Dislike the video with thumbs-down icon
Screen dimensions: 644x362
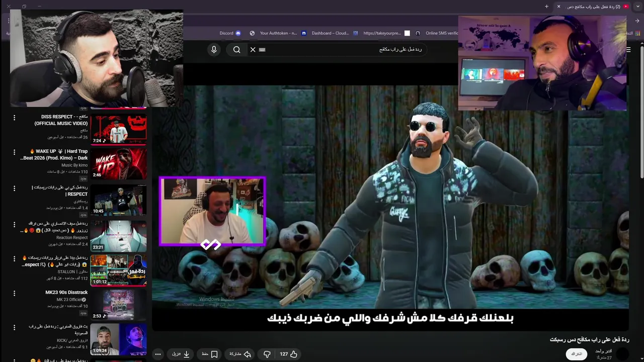[x=267, y=354]
